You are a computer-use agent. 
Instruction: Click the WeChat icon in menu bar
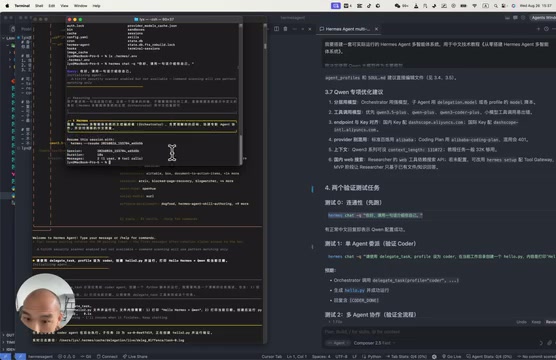click(397, 6)
